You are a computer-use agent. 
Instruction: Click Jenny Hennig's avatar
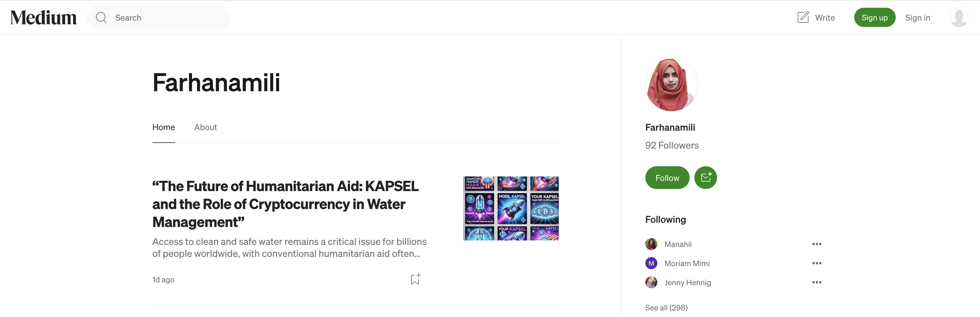[651, 282]
